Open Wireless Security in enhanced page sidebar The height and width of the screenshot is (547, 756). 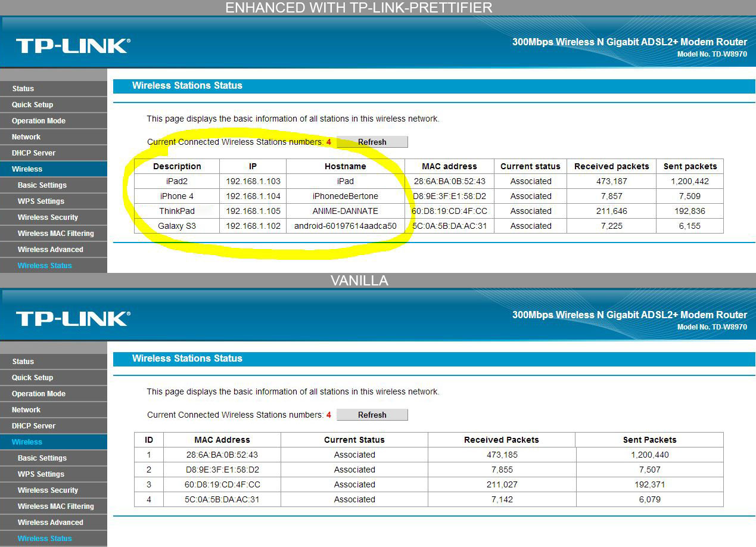pos(54,217)
